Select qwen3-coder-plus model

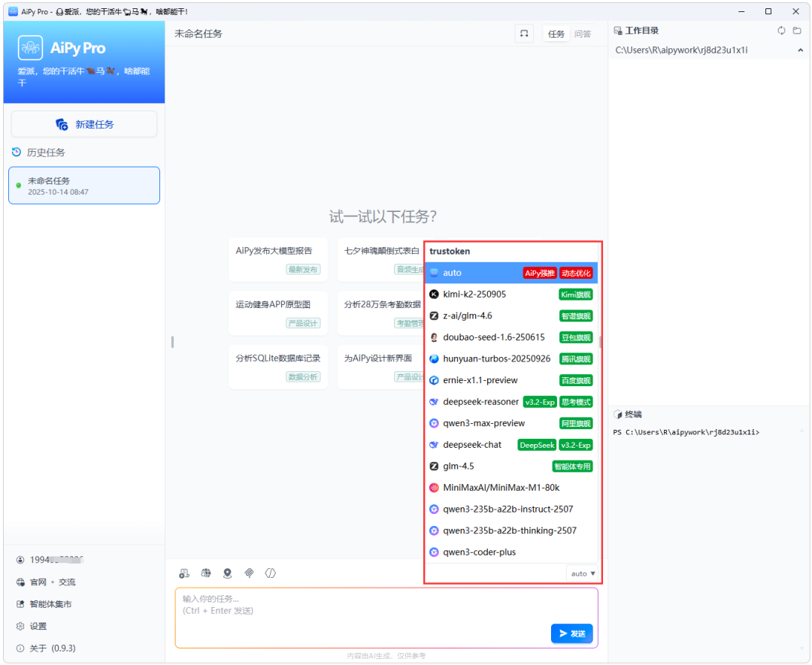click(511, 552)
